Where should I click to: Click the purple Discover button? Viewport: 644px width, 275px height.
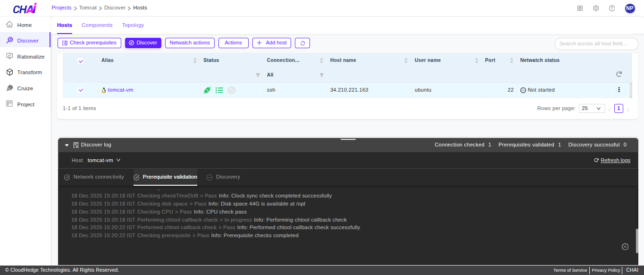[x=143, y=43]
